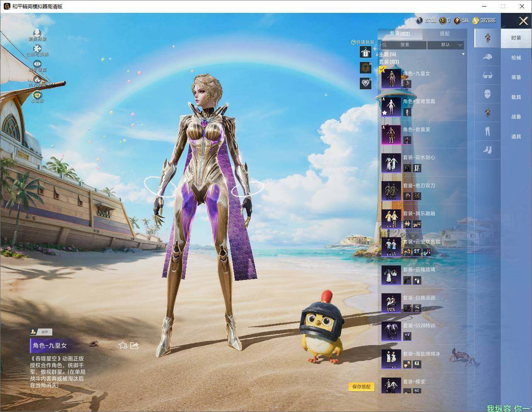Click the search magnifier icon
This screenshot has height=412, width=532.
(385, 45)
